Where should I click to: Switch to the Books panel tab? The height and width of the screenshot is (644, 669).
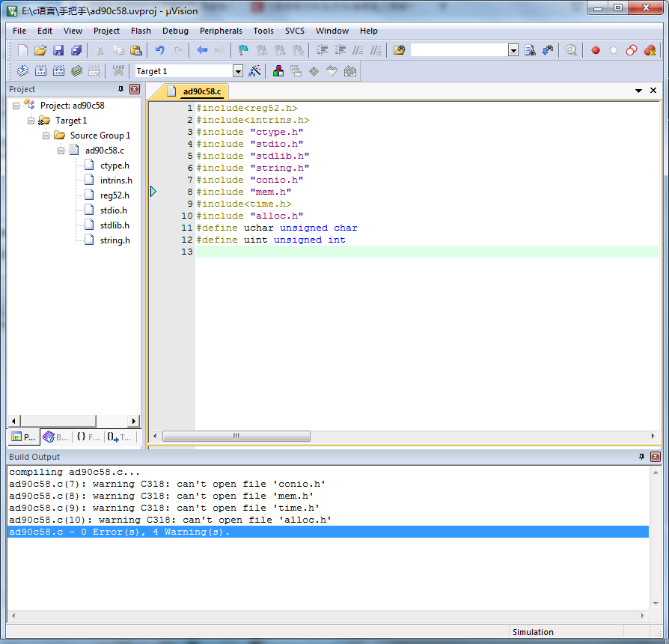coord(56,437)
